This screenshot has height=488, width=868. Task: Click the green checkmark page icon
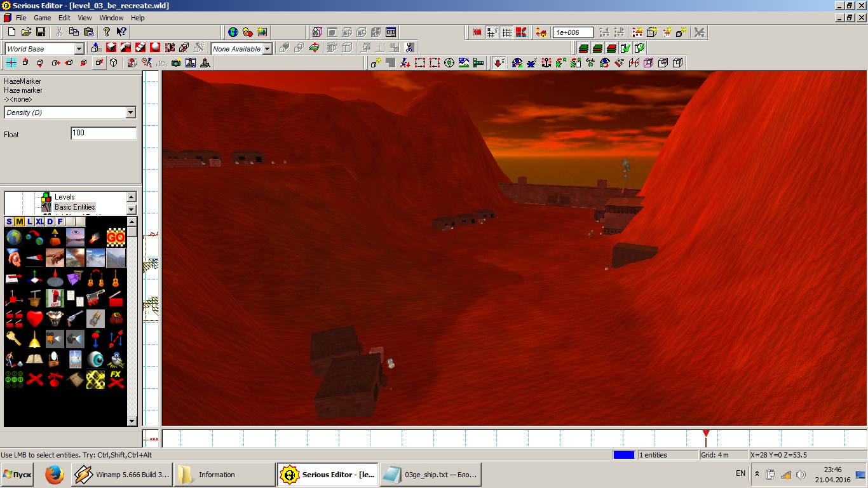(625, 48)
